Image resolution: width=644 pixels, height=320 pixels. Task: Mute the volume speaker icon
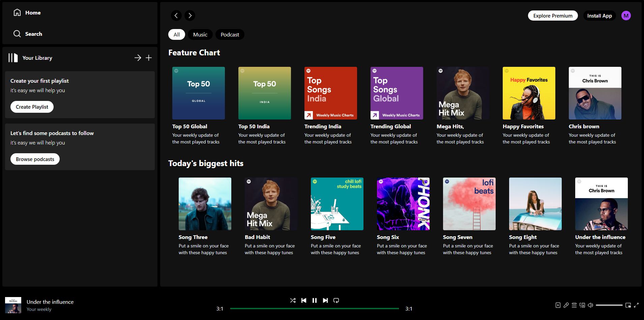(x=590, y=305)
